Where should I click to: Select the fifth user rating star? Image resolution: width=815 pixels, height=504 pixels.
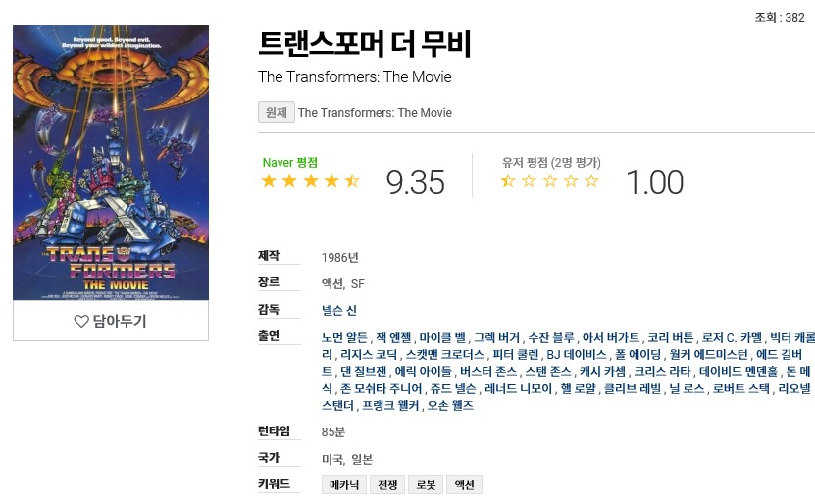(591, 180)
